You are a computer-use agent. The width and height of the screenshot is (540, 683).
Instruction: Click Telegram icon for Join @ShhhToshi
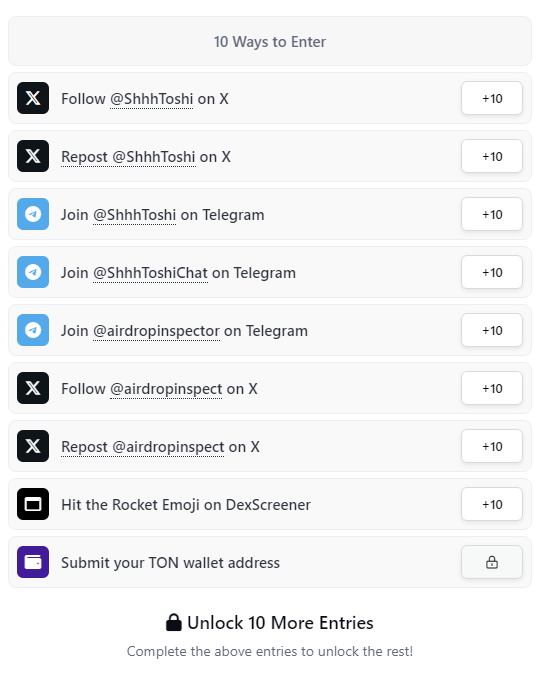[33, 214]
